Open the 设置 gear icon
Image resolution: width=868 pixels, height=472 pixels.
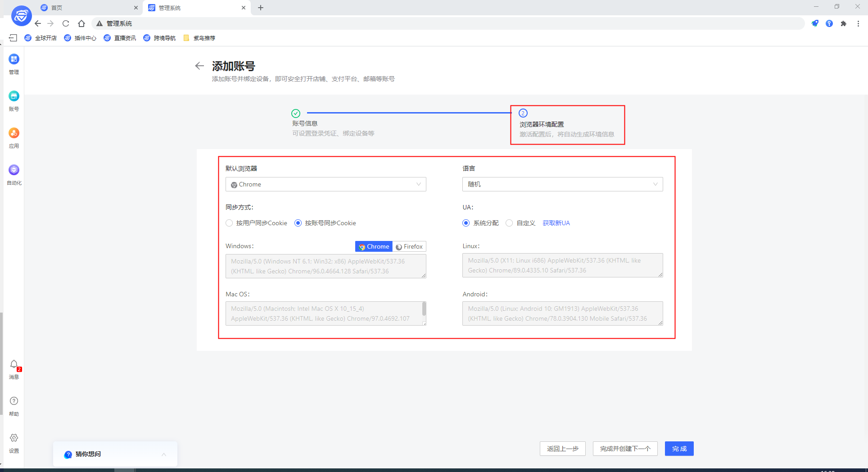(x=14, y=438)
